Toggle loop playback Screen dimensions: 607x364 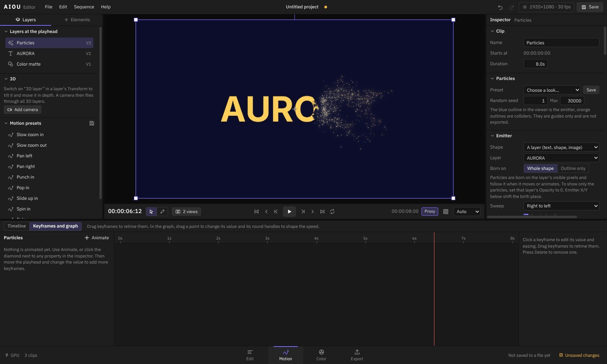click(x=332, y=212)
